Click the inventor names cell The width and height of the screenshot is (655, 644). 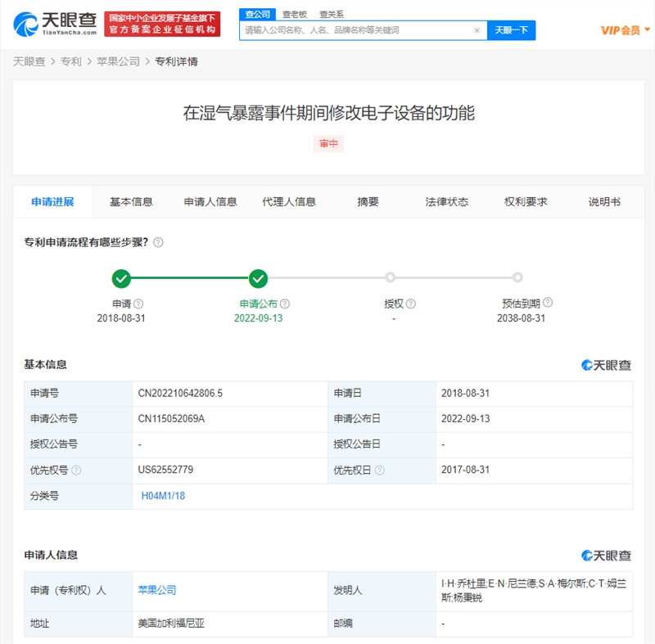(x=534, y=591)
